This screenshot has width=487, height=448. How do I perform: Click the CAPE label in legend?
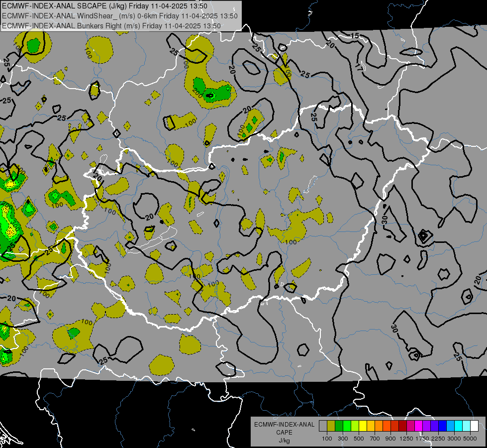point(284,433)
